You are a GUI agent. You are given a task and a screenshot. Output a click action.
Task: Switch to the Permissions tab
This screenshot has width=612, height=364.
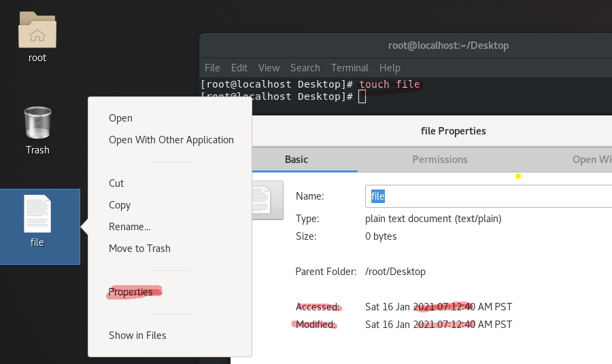[440, 160]
